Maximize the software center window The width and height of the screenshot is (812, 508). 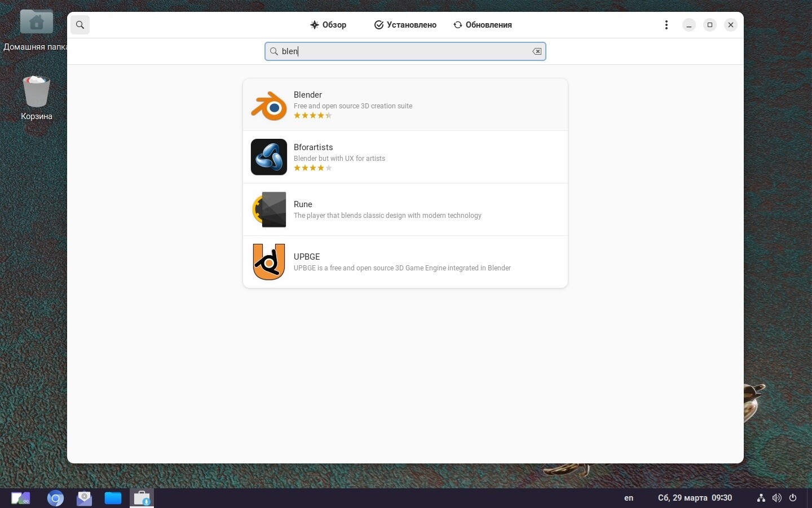pos(710,25)
